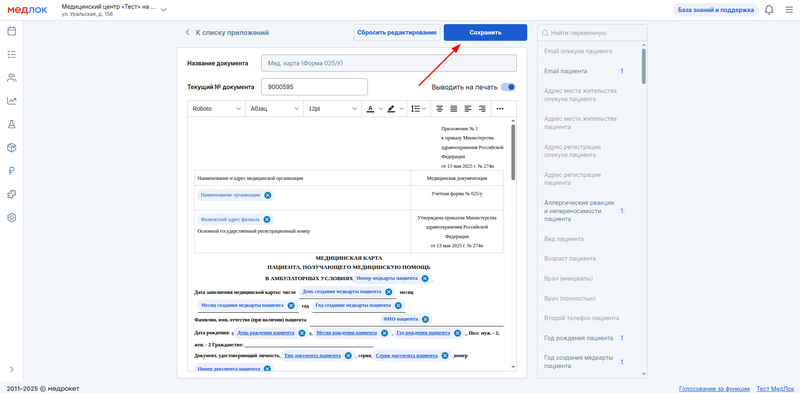This screenshot has width=800, height=393.
Task: Open the integrations puzzle sidebar icon
Action: coord(12,194)
